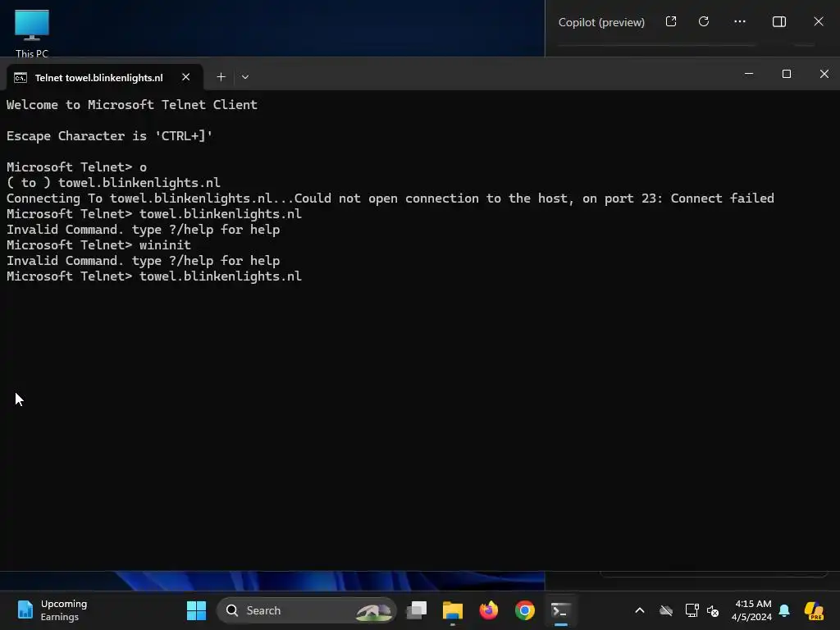The height and width of the screenshot is (630, 840).
Task: Show hidden system tray icons
Action: pyautogui.click(x=640, y=610)
